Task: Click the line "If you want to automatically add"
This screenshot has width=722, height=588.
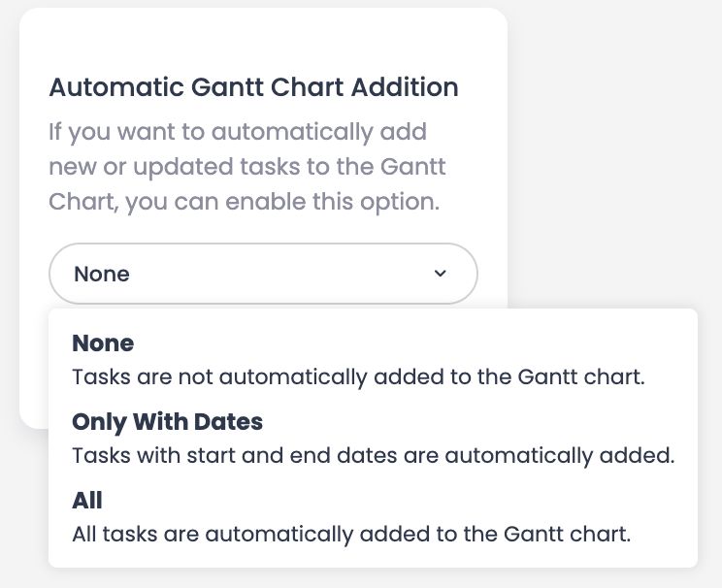Action: pyautogui.click(x=238, y=131)
